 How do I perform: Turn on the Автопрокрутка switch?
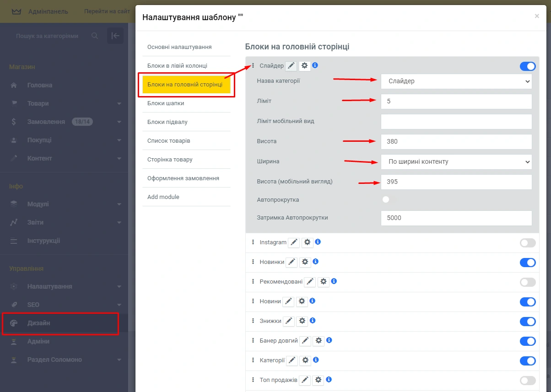(x=388, y=200)
